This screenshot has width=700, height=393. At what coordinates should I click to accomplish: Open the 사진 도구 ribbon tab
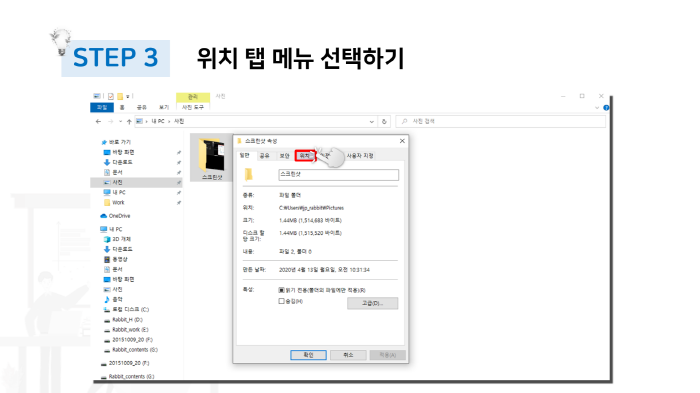pos(193,108)
